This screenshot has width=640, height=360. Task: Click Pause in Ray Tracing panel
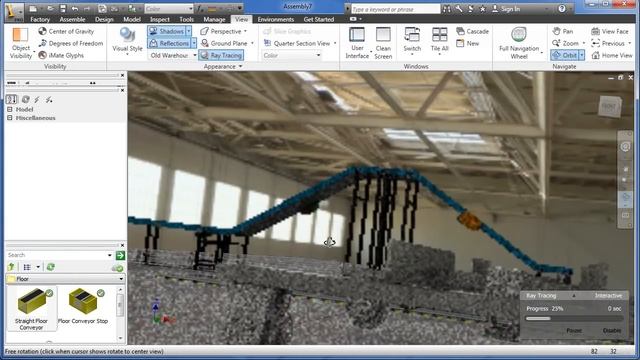[x=574, y=330]
